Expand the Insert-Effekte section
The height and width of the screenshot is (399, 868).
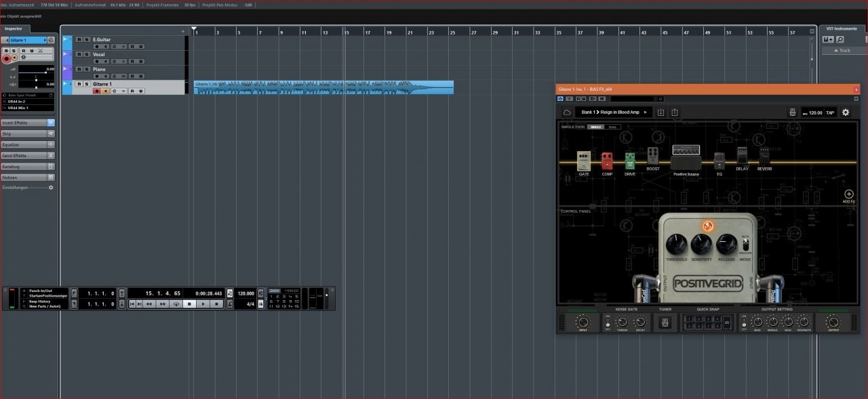coord(27,123)
